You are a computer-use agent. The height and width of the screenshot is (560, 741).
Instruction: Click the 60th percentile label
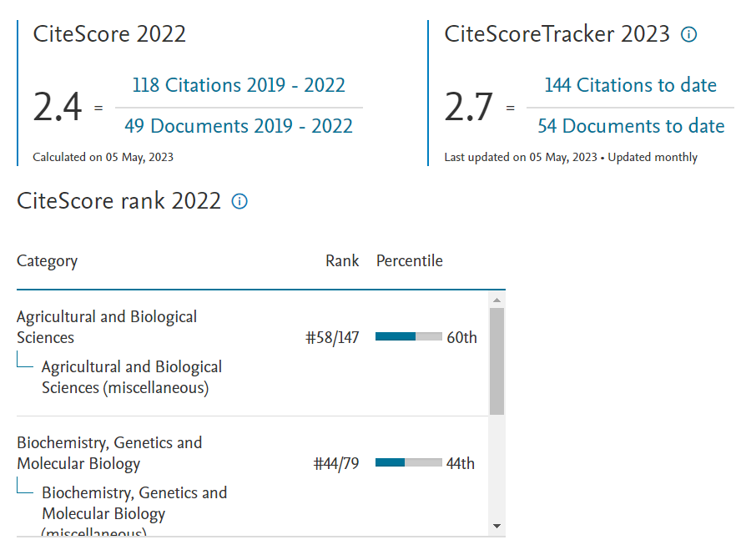tap(461, 337)
